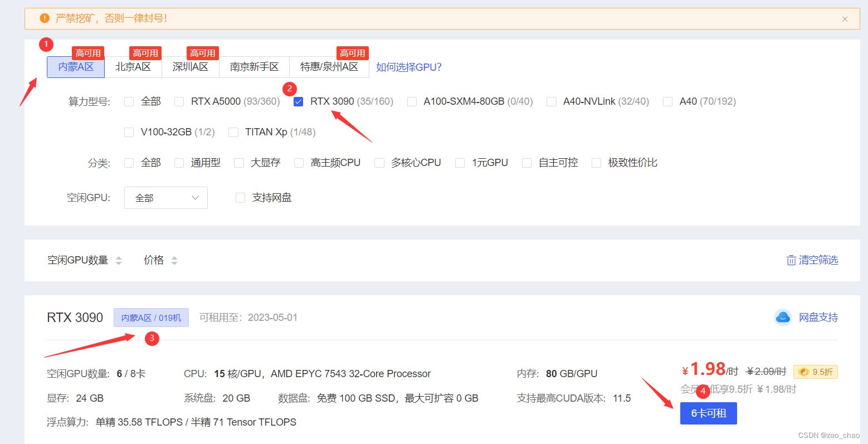Click the 显存: 24 GB value
Screen dimensions: 868x444
[75, 398]
